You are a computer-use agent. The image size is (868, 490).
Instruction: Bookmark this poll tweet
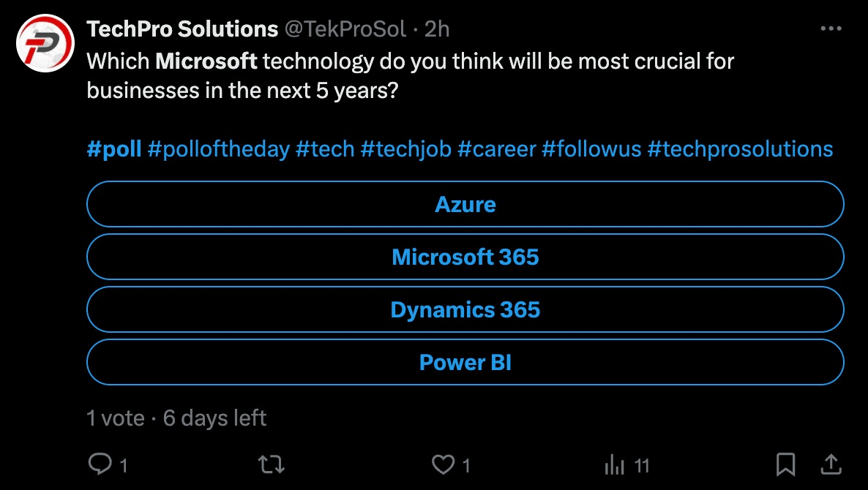click(x=786, y=464)
